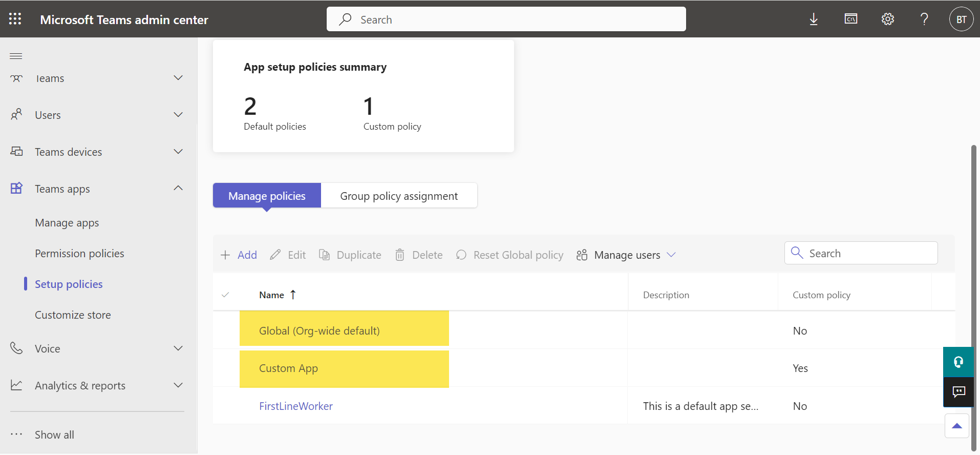Switch to Manage policies tab
The width and height of the screenshot is (980, 455).
pos(267,196)
